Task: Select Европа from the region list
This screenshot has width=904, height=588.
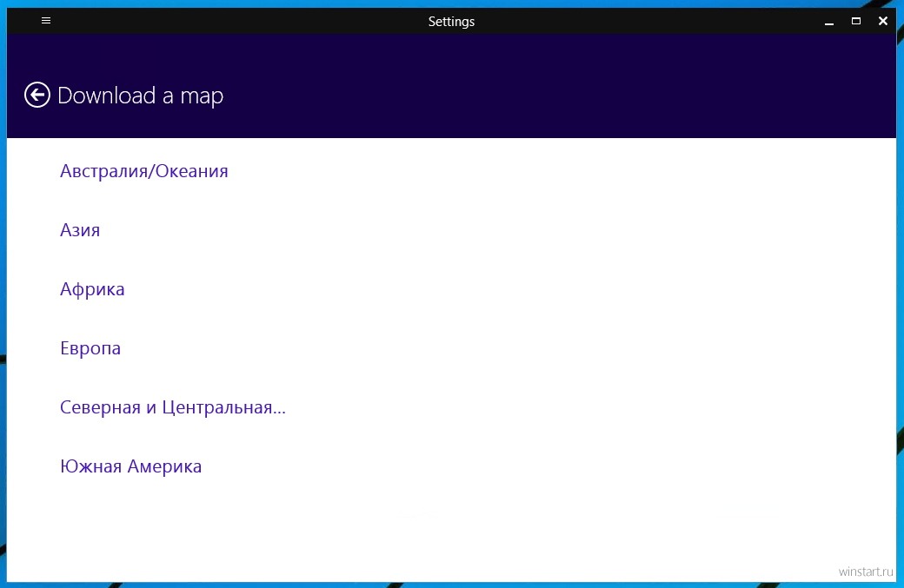Action: point(90,348)
